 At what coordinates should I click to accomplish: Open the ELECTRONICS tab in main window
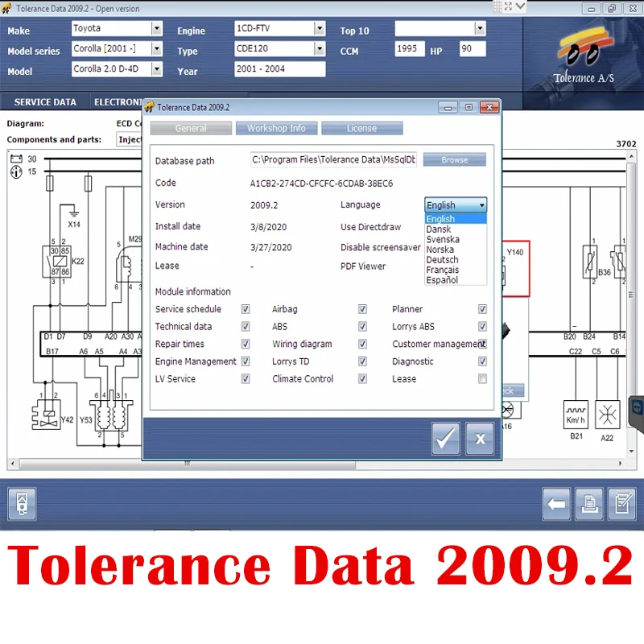coord(118,102)
